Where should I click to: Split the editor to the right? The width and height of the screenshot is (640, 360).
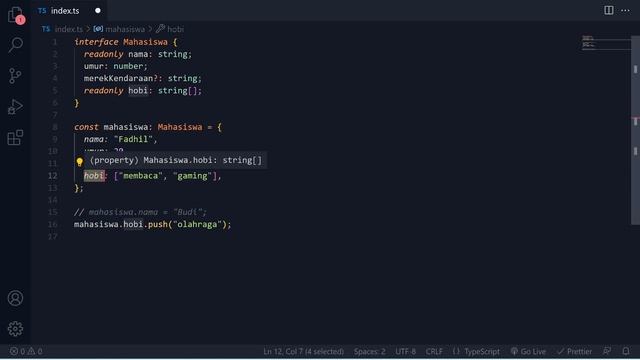pos(609,10)
